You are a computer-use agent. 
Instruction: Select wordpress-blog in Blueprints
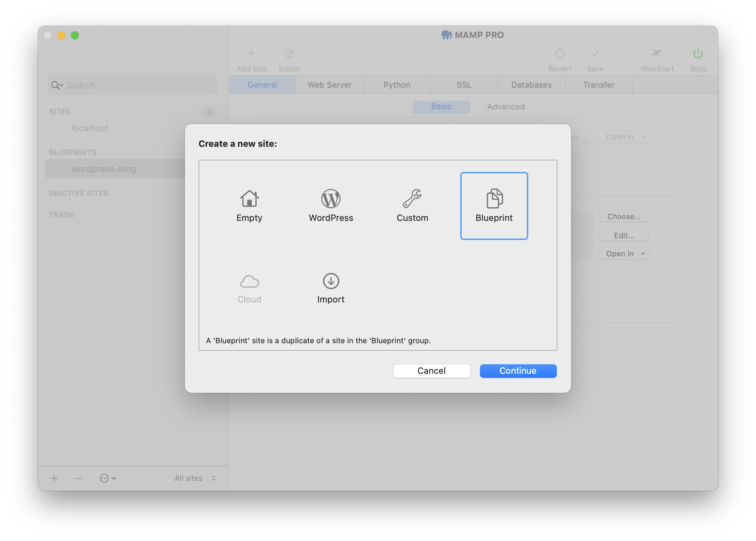[104, 169]
